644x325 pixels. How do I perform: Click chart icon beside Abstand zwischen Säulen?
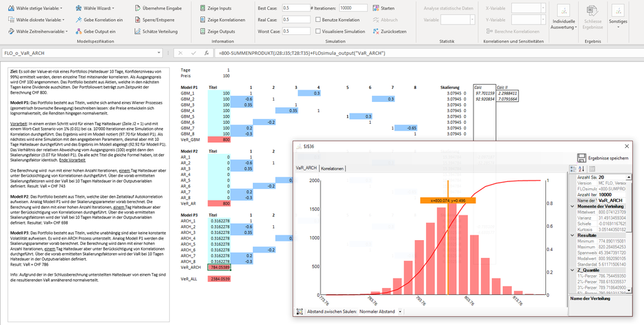[x=300, y=311]
